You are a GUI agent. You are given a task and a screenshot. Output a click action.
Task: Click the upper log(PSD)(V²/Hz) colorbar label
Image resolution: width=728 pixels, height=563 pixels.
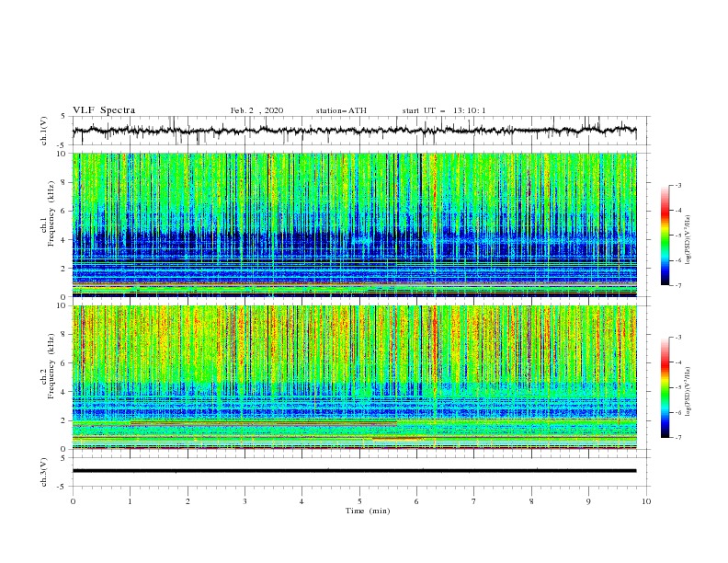688,240
